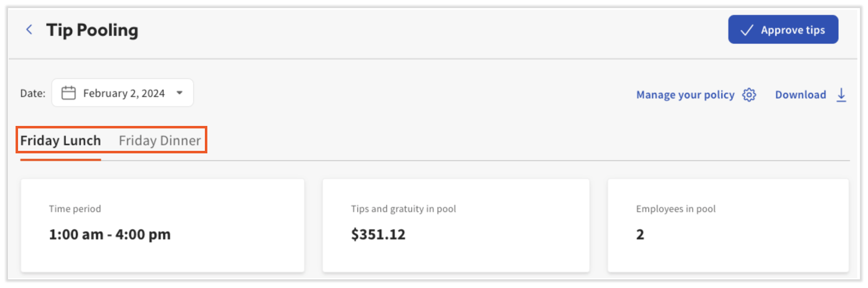Click the 1:00 am - 4:00 pm value

point(110,235)
